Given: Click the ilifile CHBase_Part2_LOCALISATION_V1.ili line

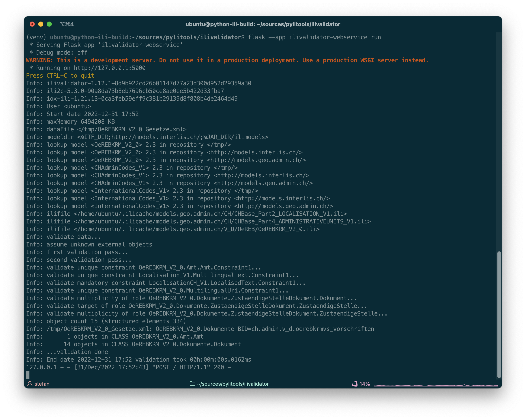Looking at the screenshot, I should coord(186,214).
